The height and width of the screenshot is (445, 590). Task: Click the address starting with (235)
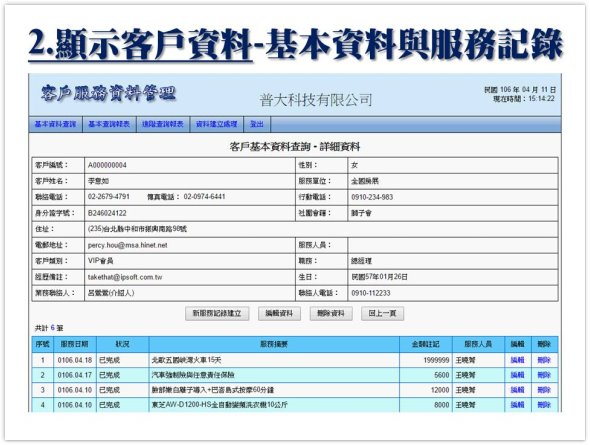[137, 229]
